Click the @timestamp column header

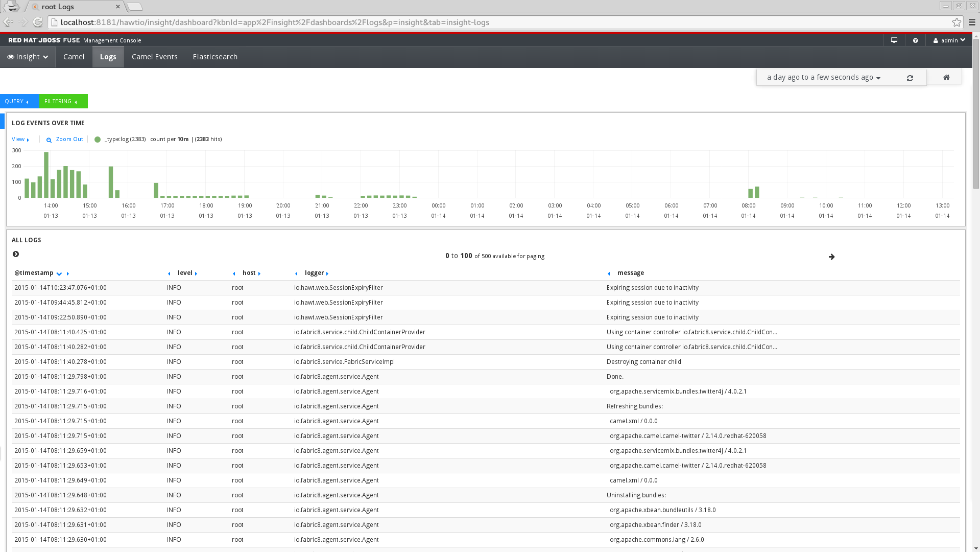[34, 273]
